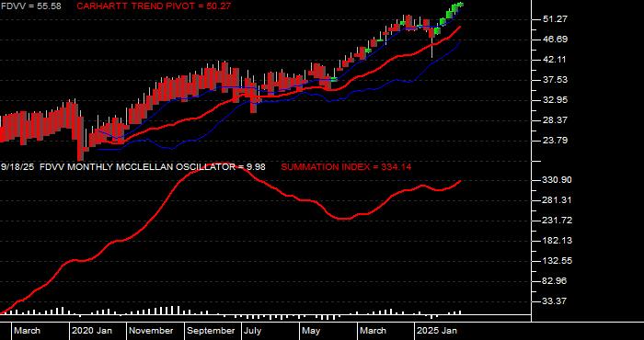
Task: Click the FDVV MONTHLY MCCLELLAN OSCILLATOR = 9.98 label
Action: pyautogui.click(x=153, y=167)
